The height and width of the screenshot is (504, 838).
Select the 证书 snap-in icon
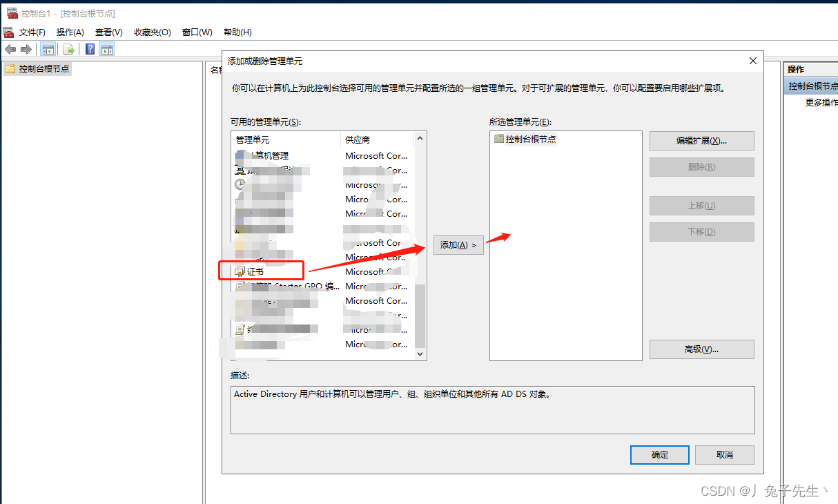point(240,272)
